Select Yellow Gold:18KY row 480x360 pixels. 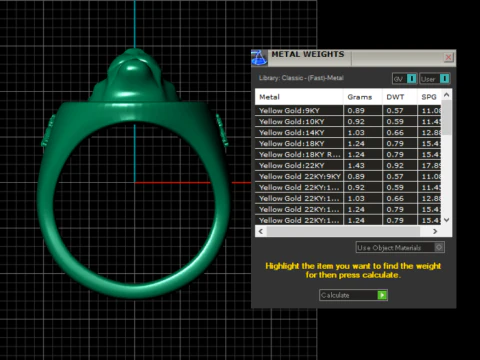(348, 144)
